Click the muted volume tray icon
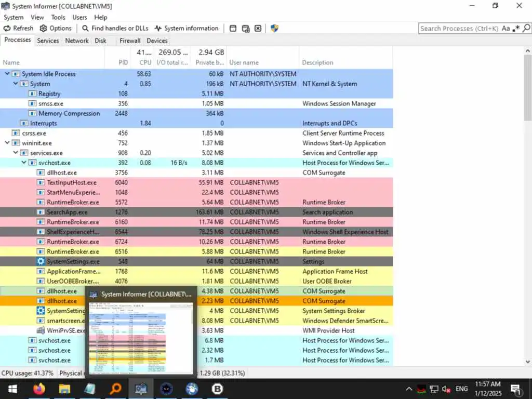The width and height of the screenshot is (532, 399). point(446,389)
